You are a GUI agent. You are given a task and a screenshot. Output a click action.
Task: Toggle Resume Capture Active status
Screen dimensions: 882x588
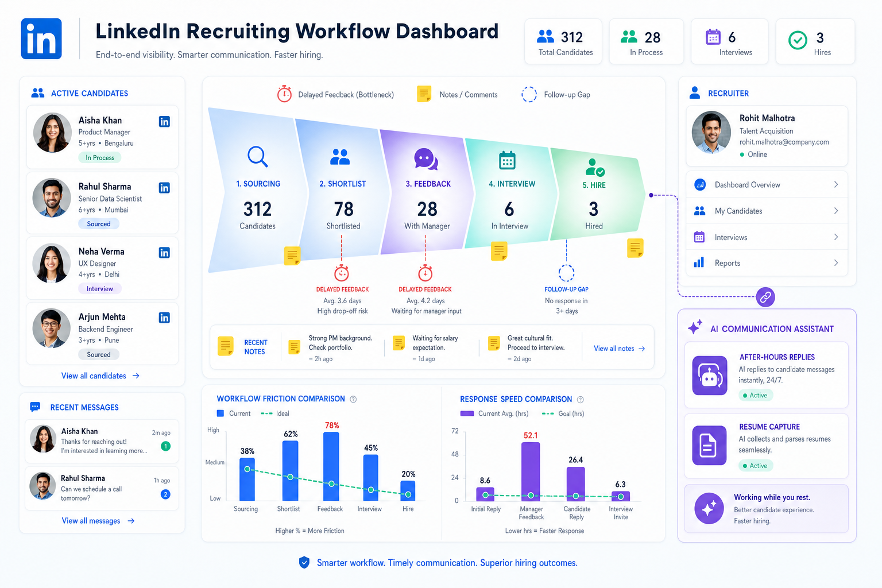[756, 466]
